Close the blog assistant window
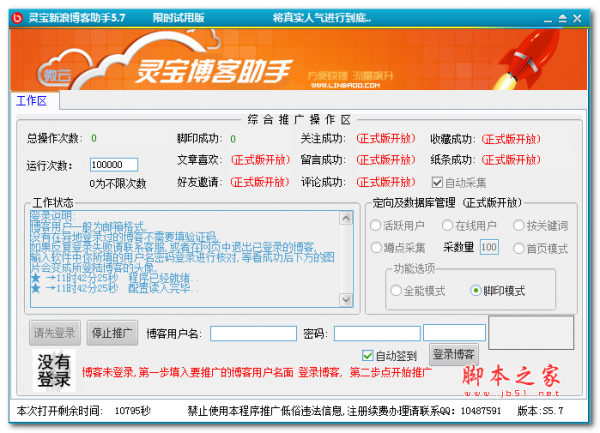This screenshot has height=433, width=600. pos(577,18)
